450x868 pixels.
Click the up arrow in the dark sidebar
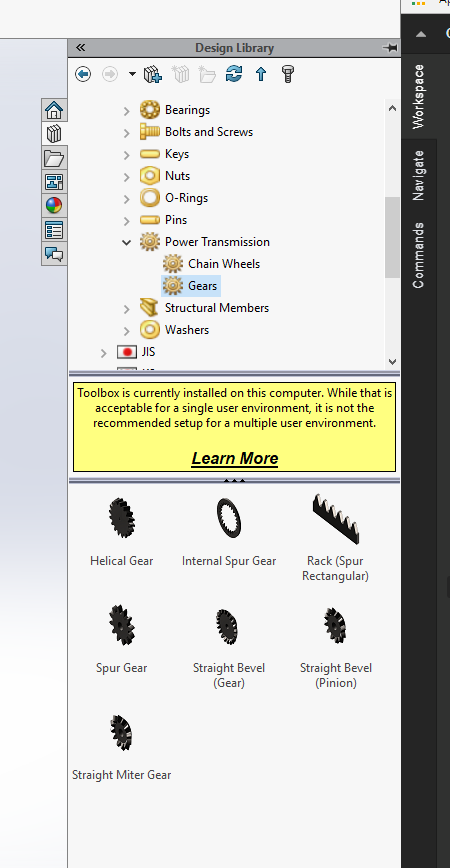click(x=421, y=34)
